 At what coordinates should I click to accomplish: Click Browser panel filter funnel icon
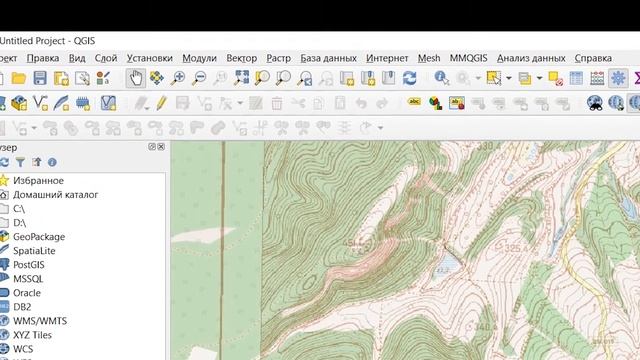coord(20,162)
